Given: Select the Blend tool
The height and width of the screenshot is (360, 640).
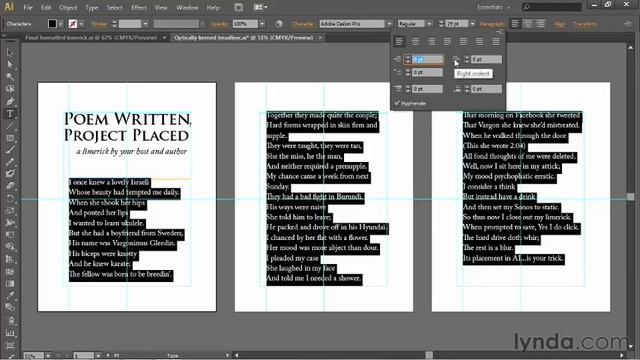Looking at the screenshot, I should point(10,308).
